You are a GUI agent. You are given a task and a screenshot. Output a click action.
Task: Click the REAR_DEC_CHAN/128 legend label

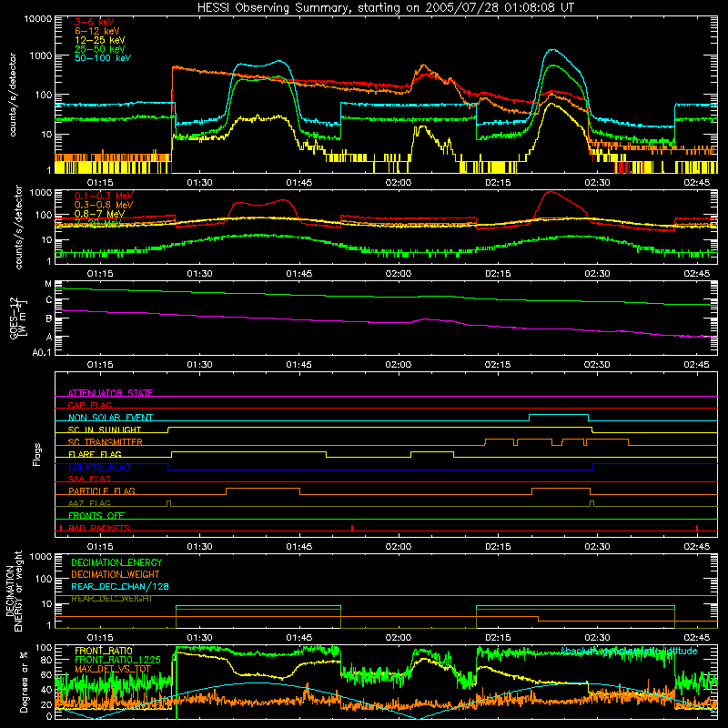click(120, 586)
